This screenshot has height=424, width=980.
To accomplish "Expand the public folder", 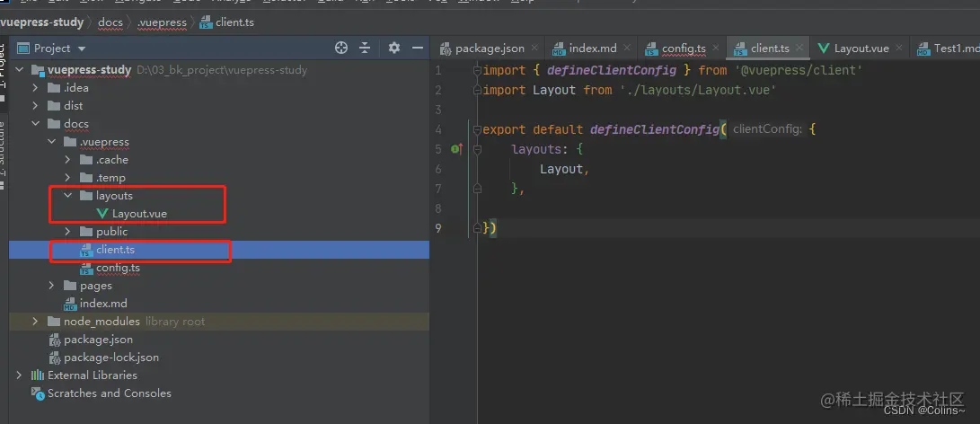I will (67, 232).
